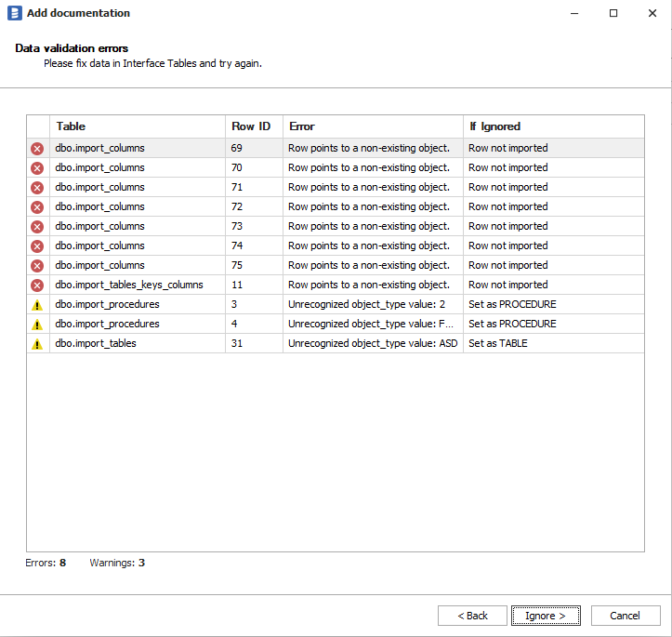672x637 pixels.
Task: Click the warning icon for procedures Row 3
Action: [x=37, y=305]
